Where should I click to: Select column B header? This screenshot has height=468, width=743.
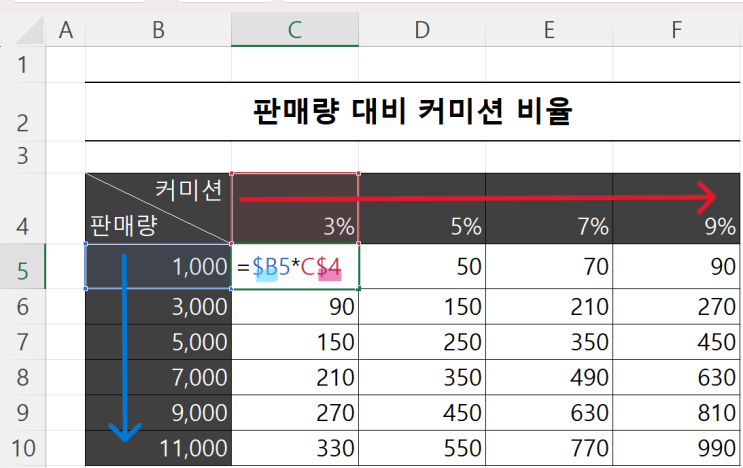158,30
